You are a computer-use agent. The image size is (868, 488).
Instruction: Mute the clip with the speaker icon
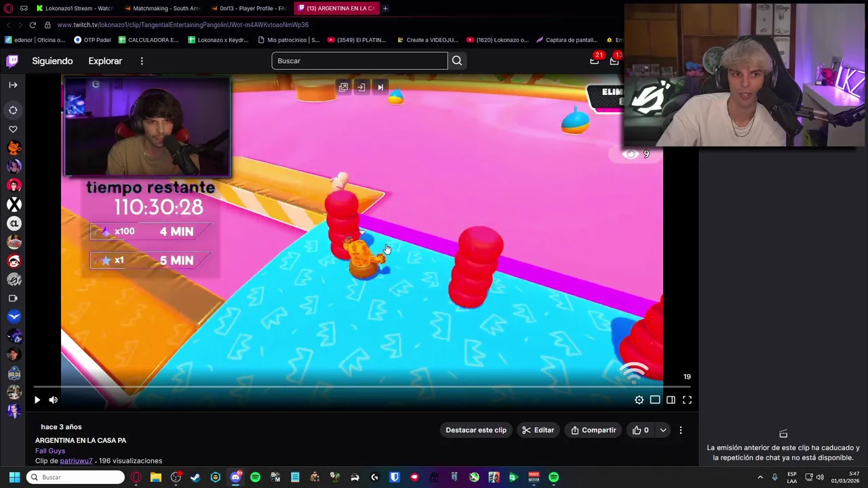click(x=54, y=400)
